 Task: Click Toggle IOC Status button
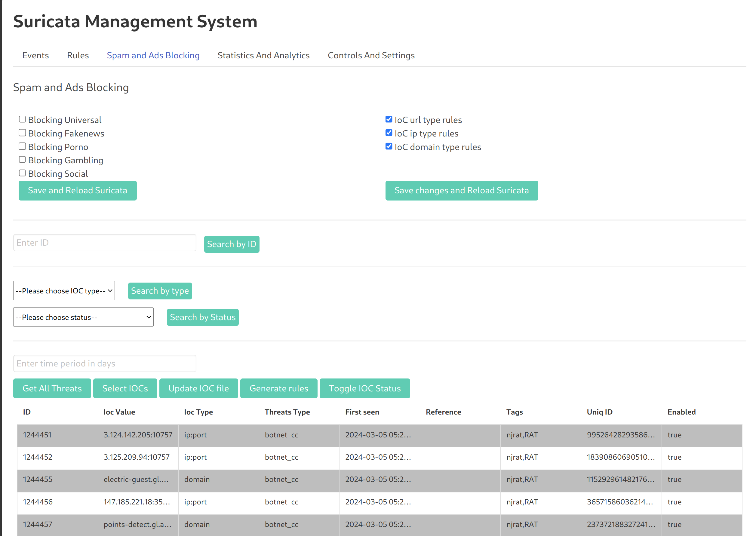365,388
